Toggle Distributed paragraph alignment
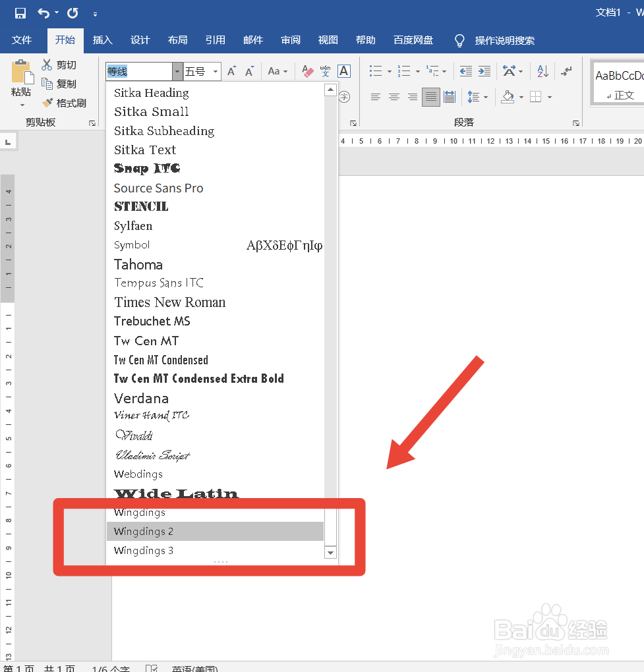 tap(450, 97)
